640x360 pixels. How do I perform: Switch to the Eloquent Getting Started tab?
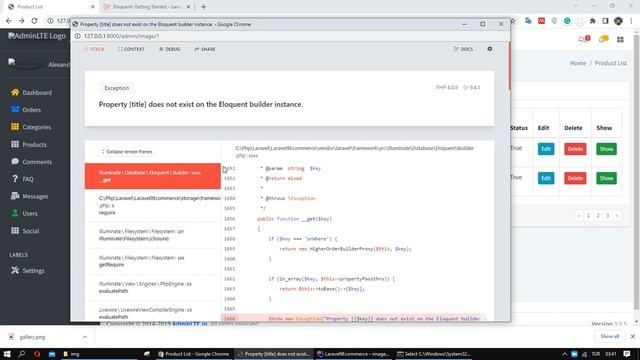coord(146,7)
